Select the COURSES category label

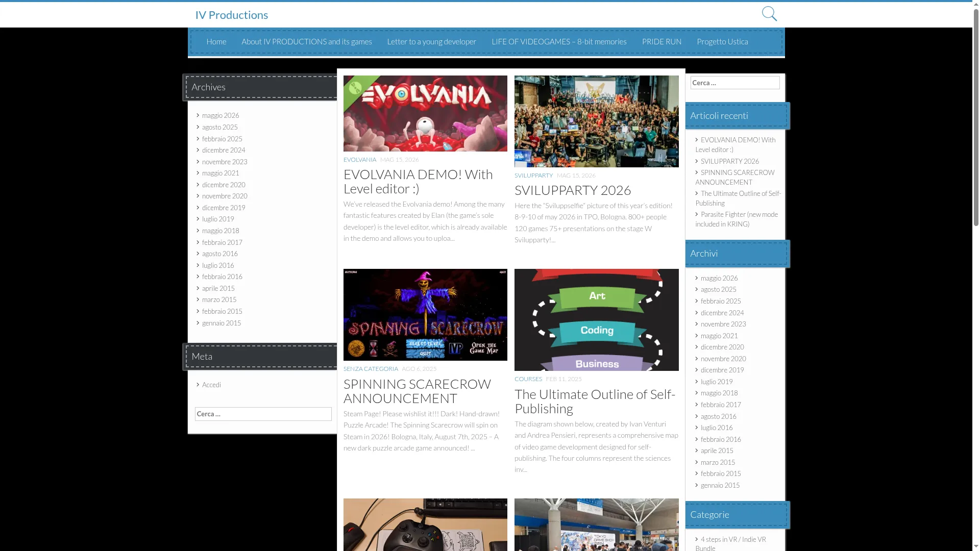tap(528, 379)
